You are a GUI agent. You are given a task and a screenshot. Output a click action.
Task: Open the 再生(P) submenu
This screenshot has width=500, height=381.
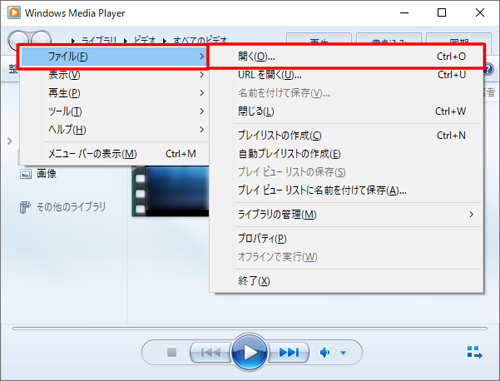[x=114, y=93]
